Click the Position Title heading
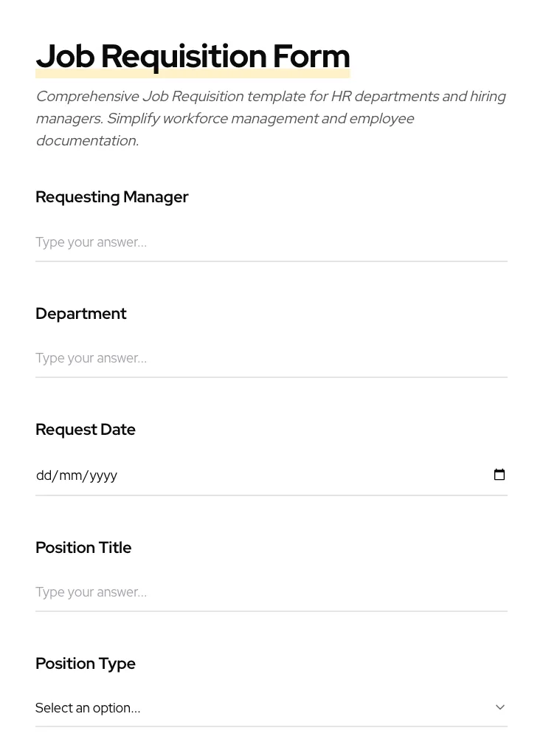This screenshot has width=543, height=756. pyautogui.click(x=83, y=547)
